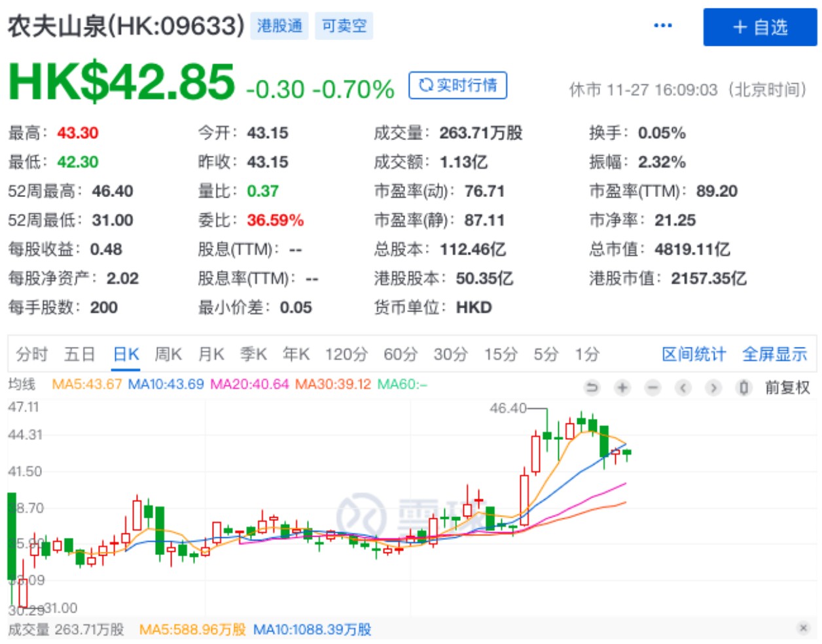Click the 31.00 low marker on chart

[60, 608]
